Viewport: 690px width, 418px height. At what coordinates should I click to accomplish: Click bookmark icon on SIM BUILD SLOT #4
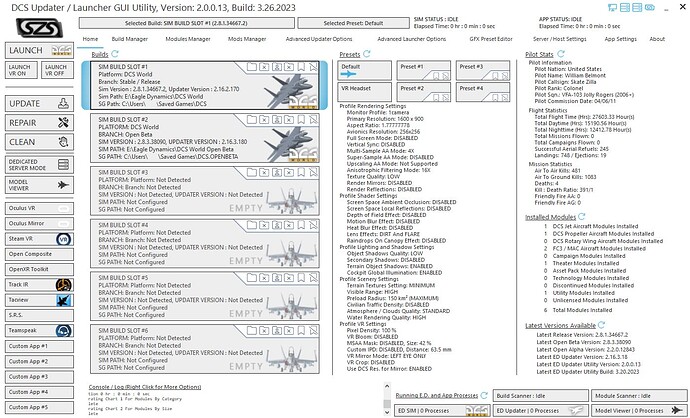coord(301,225)
